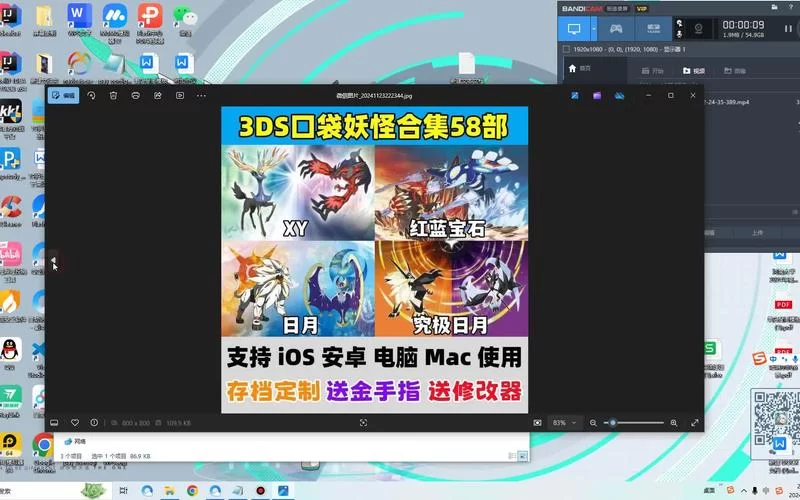Delete the photo using the trash icon
Image resolution: width=800 pixels, height=500 pixels.
pyautogui.click(x=114, y=95)
